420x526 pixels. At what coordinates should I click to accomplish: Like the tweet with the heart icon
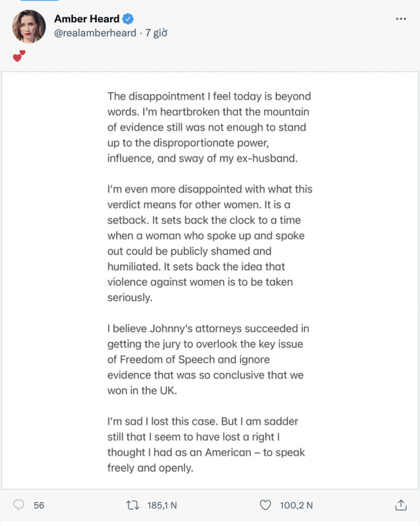[265, 505]
